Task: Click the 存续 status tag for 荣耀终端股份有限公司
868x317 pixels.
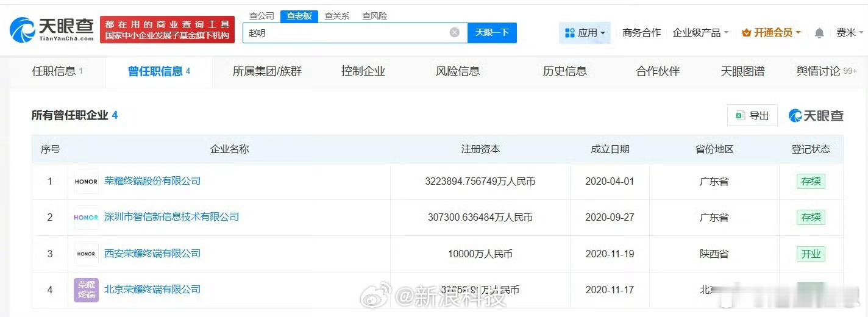Action: tap(811, 181)
